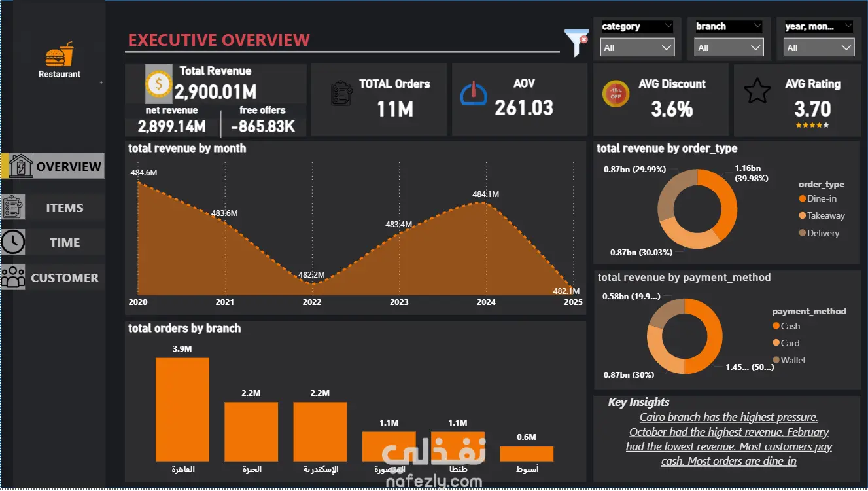Screen dimensions: 868x491
Task: Click the total revenue by month chart title
Action: [187, 149]
